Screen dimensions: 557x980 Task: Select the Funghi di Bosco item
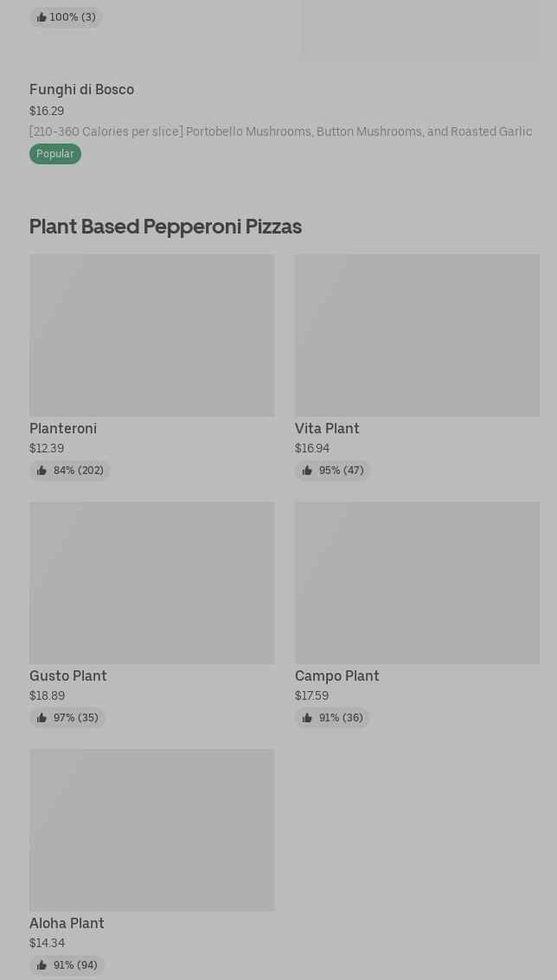tap(81, 90)
